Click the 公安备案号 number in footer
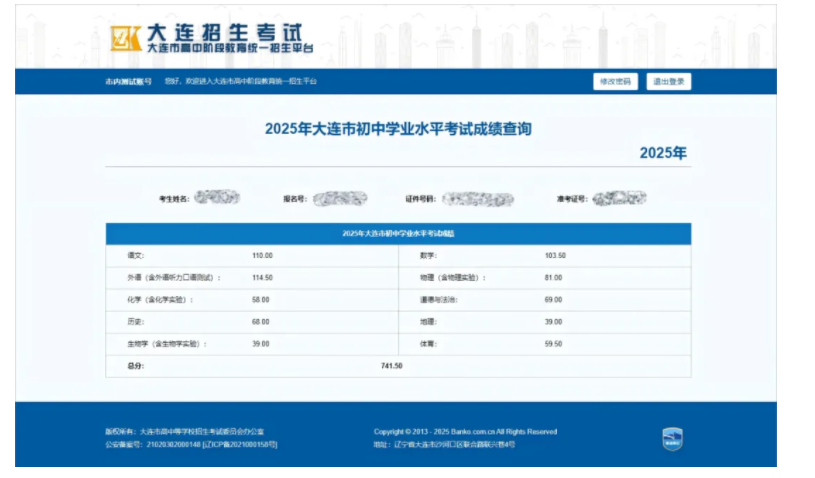This screenshot has width=815, height=478. pyautogui.click(x=174, y=443)
